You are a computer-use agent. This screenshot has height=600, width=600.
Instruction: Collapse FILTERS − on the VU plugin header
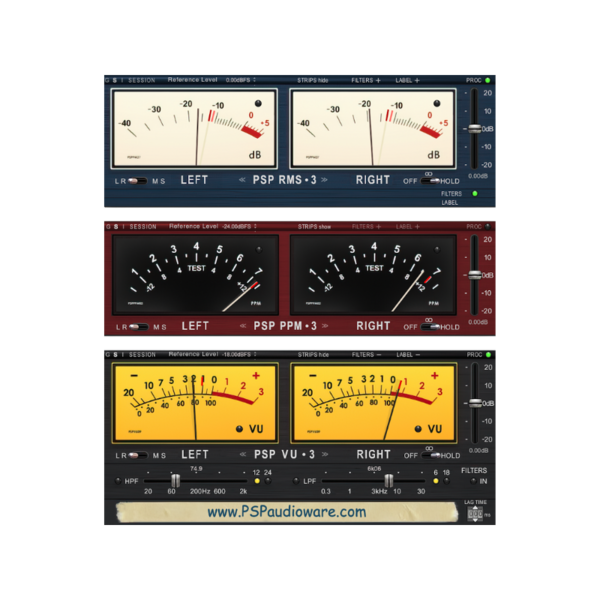tap(367, 355)
